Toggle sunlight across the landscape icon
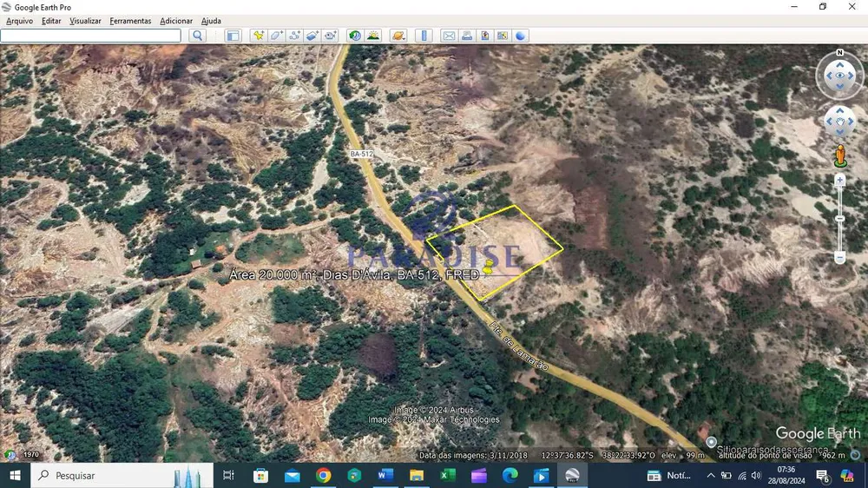 (373, 36)
